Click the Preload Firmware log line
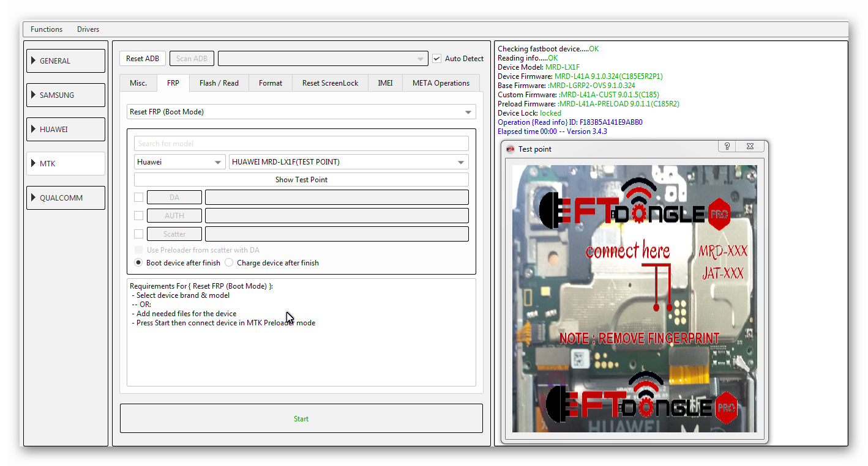This screenshot has height=466, width=868. (x=588, y=104)
